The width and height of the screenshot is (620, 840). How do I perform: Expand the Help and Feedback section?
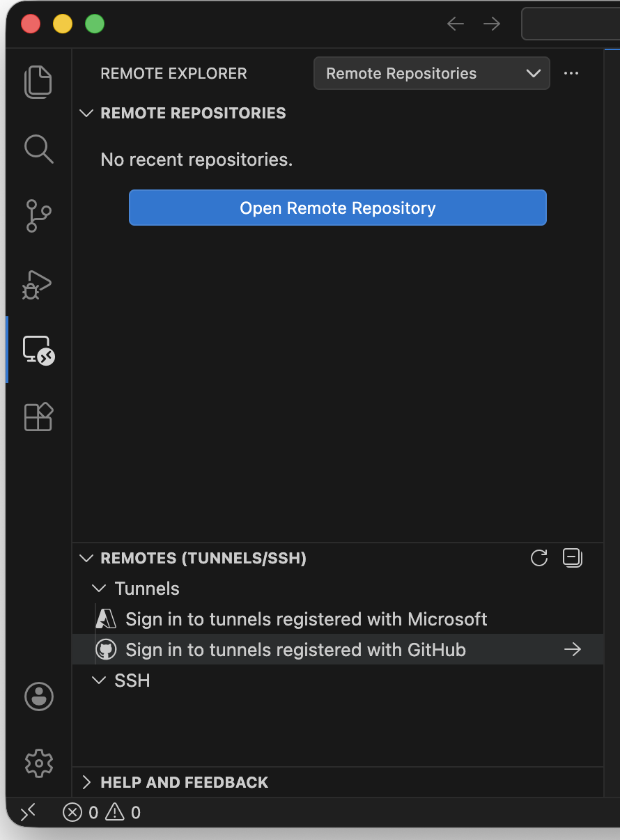[87, 782]
